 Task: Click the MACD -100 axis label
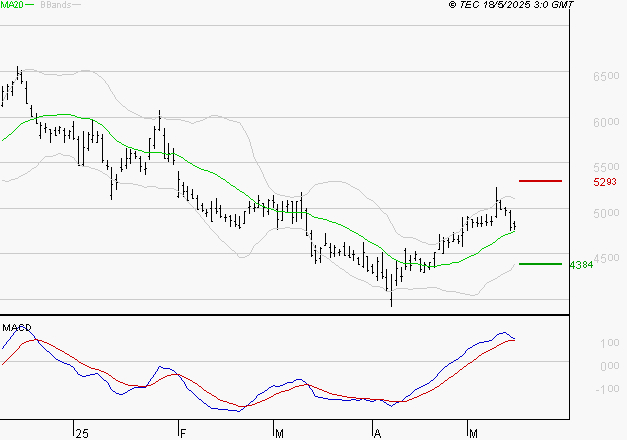607,389
